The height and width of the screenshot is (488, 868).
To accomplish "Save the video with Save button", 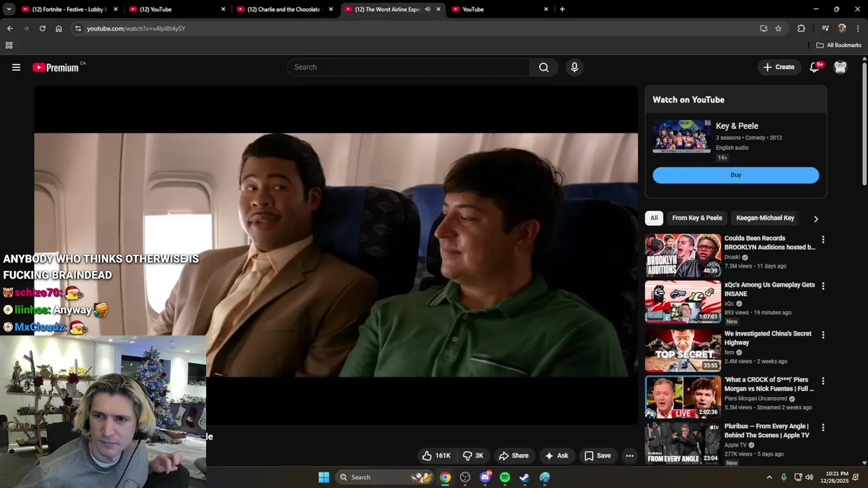I will (597, 455).
